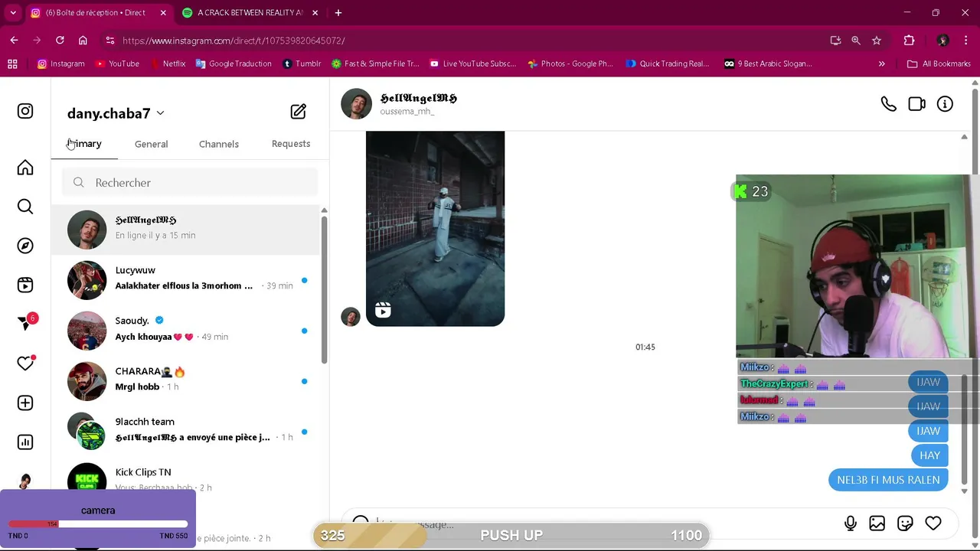Screen dimensions: 980x551
Task: Open conversation information icon
Action: (x=945, y=104)
